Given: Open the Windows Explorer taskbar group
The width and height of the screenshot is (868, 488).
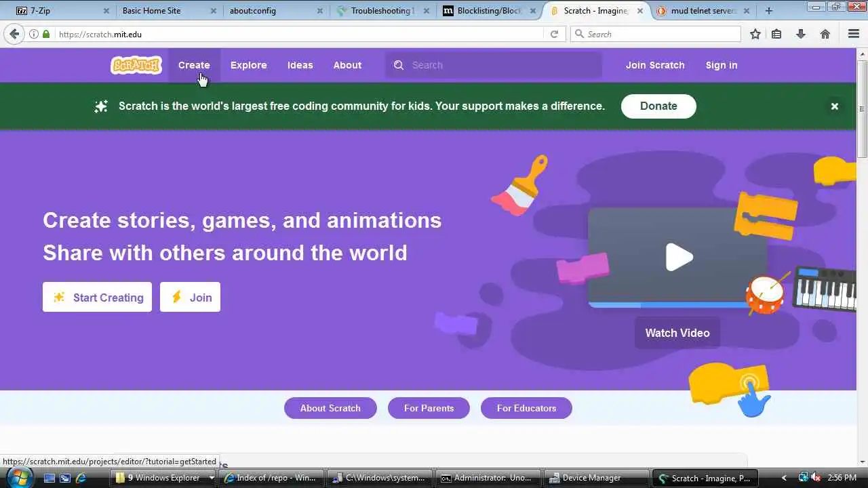Looking at the screenshot, I should point(165,478).
